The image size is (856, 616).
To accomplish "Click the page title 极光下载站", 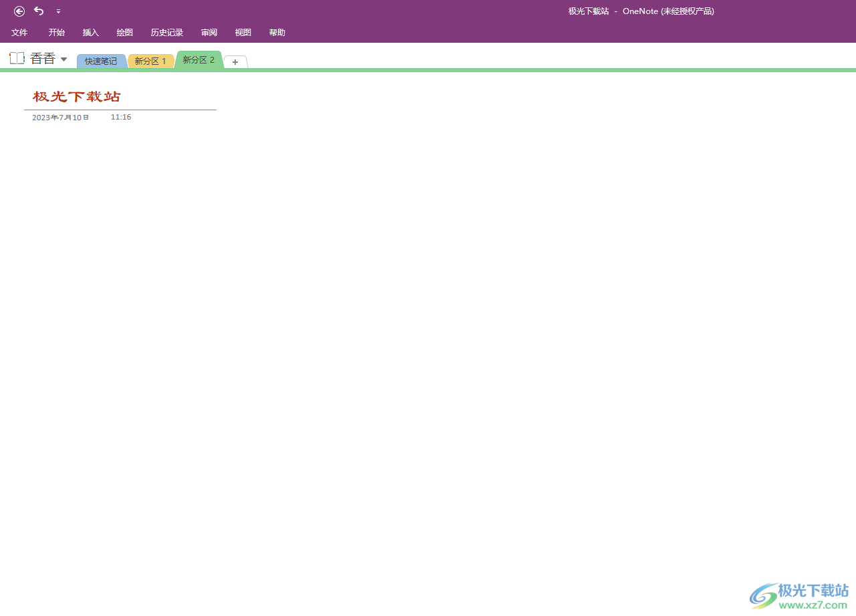I will click(77, 97).
